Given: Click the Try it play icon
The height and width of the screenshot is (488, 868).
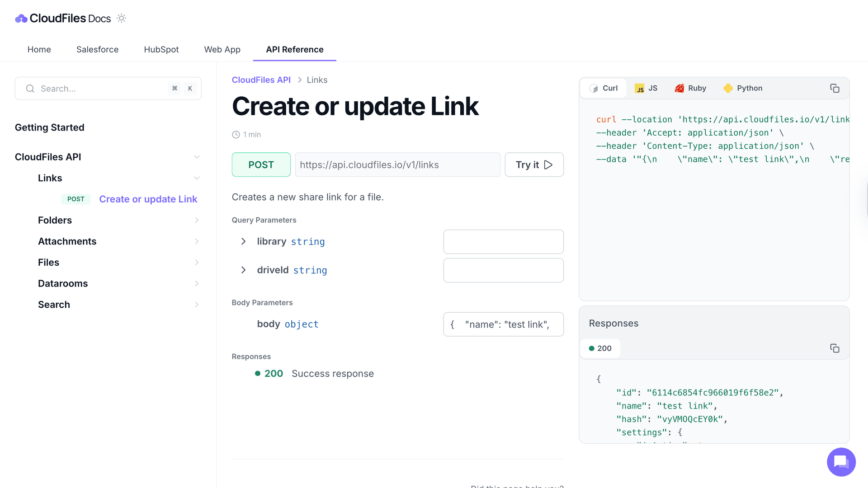Looking at the screenshot, I should tap(548, 165).
